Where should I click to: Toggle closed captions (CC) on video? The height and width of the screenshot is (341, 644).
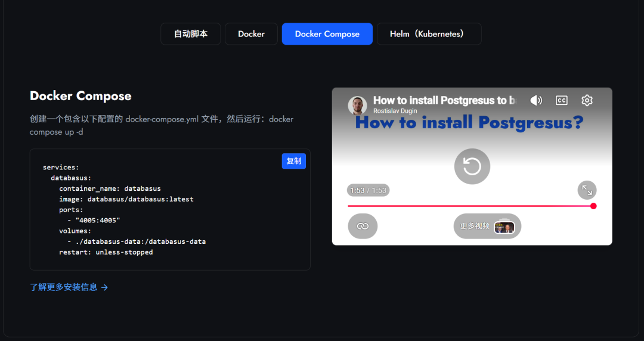pos(562,100)
